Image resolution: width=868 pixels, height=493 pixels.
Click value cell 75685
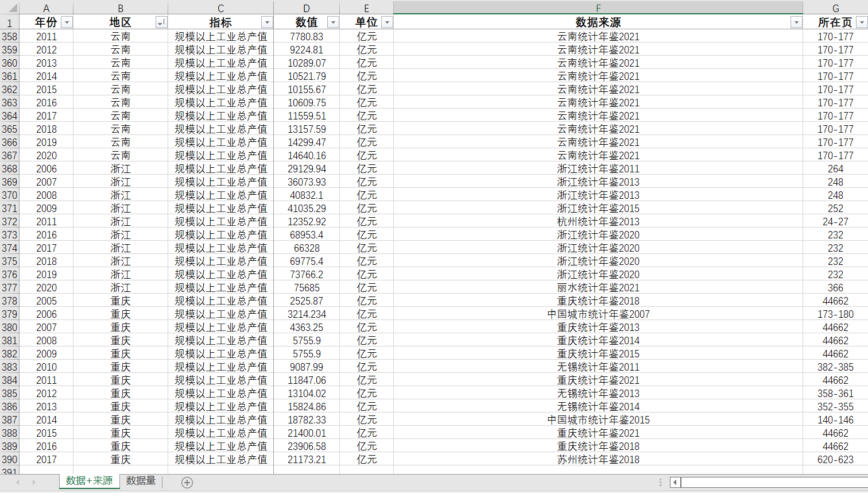(x=307, y=287)
